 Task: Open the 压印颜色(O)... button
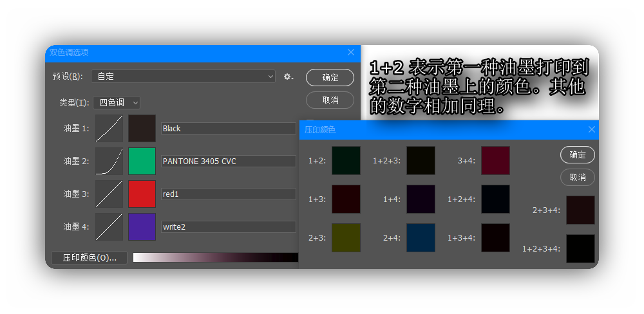click(89, 258)
